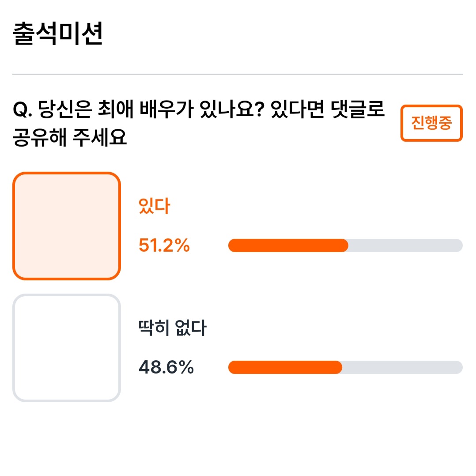Click the word 당신은 in the question
This screenshot has width=476, height=476.
[65, 110]
